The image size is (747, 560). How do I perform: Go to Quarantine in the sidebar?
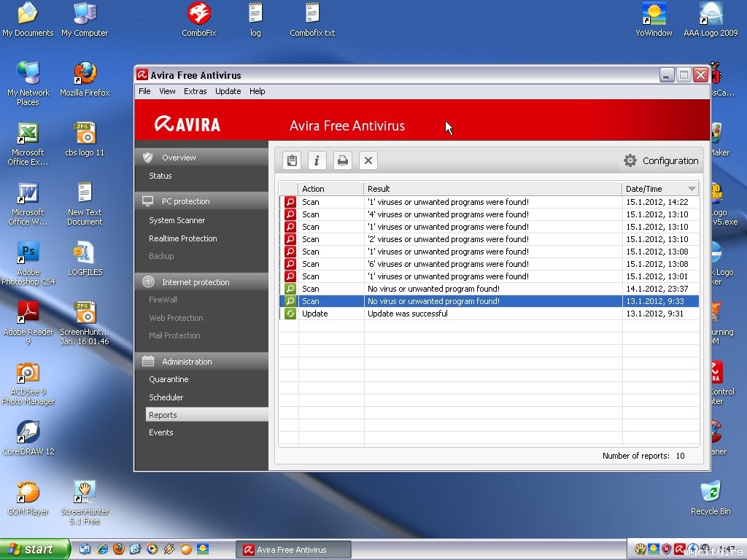169,379
